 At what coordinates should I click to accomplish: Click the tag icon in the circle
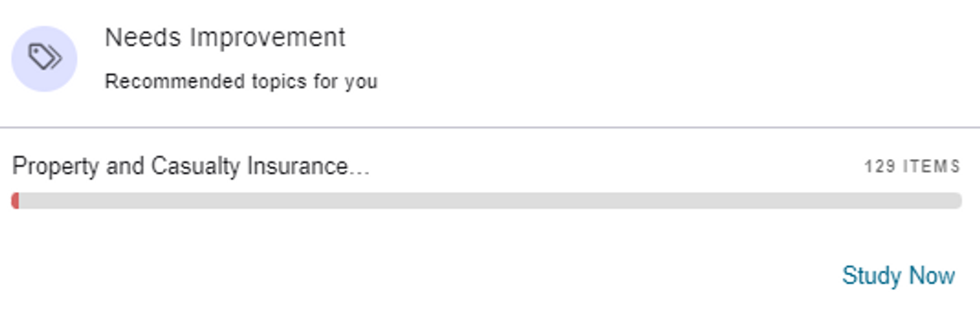click(44, 57)
